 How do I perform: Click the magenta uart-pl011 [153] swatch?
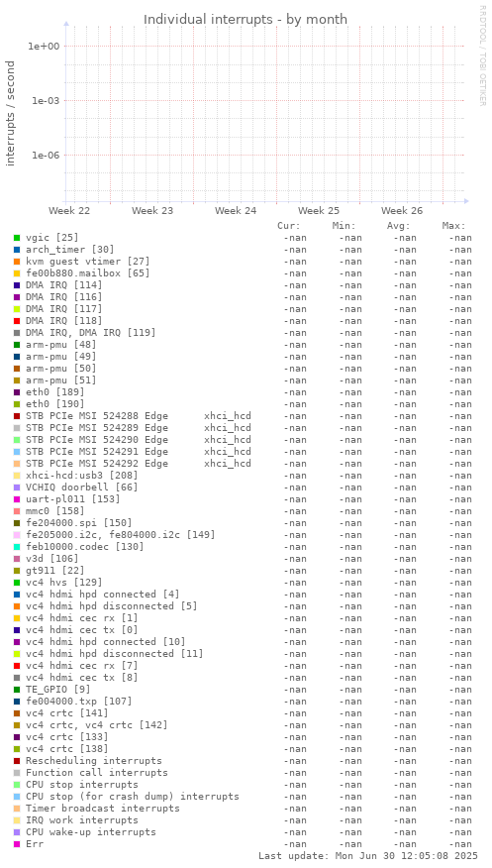point(17,499)
